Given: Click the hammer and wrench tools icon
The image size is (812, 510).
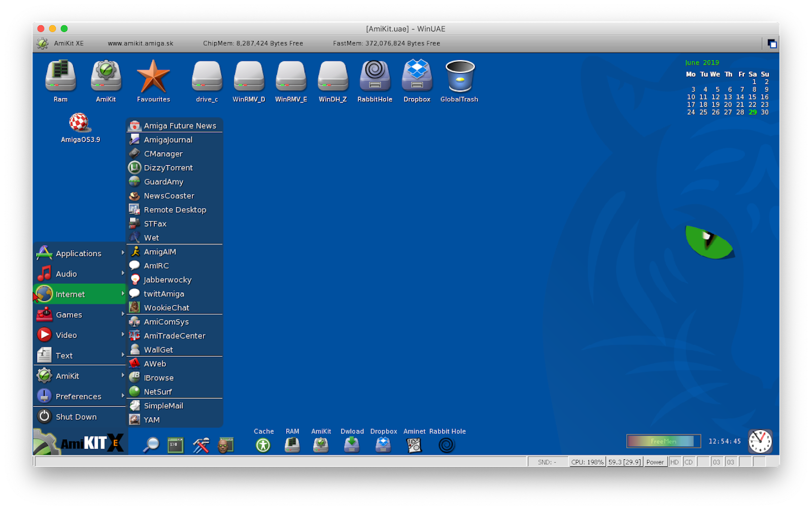Looking at the screenshot, I should tap(201, 445).
